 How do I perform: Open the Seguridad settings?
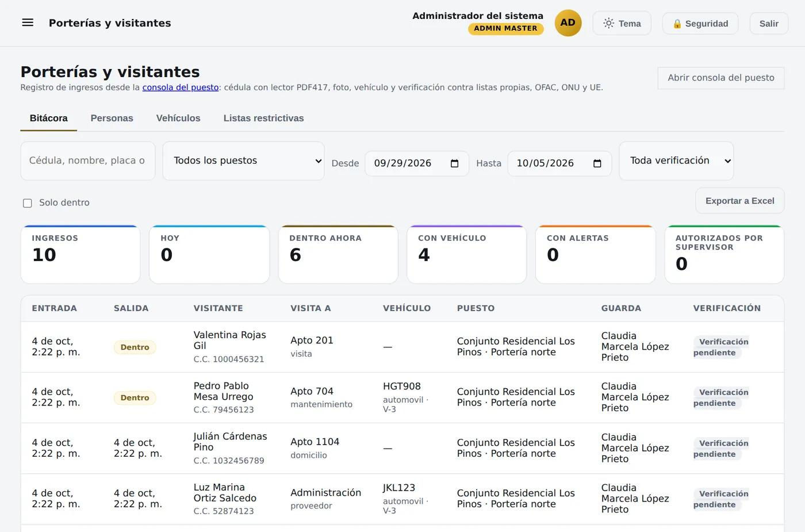tap(700, 23)
